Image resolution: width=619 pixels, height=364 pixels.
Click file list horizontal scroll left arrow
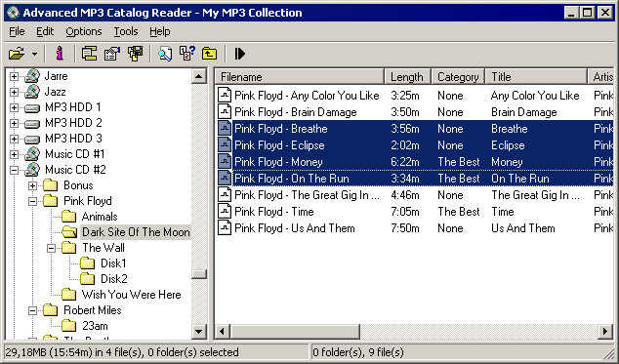tap(223, 331)
